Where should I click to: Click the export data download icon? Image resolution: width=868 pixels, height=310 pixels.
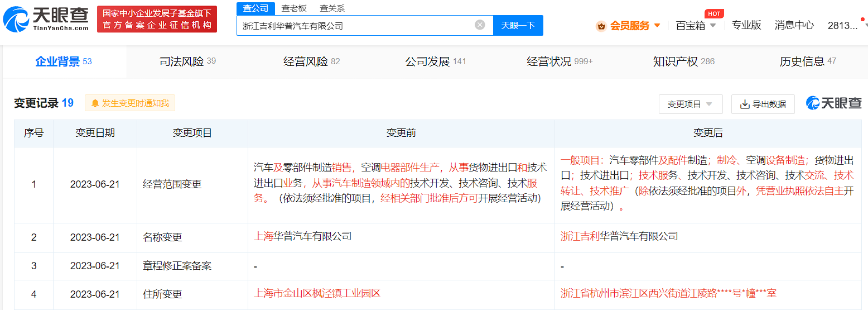coord(745,104)
